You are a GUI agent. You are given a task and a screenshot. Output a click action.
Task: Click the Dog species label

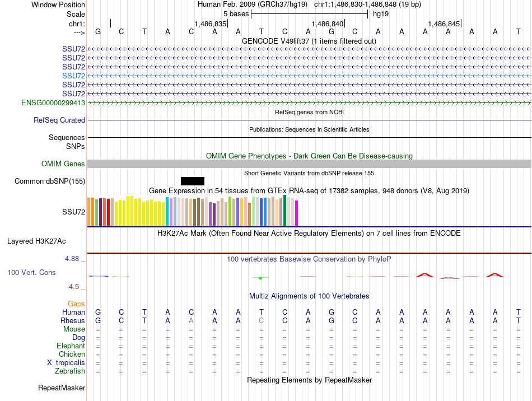point(79,338)
